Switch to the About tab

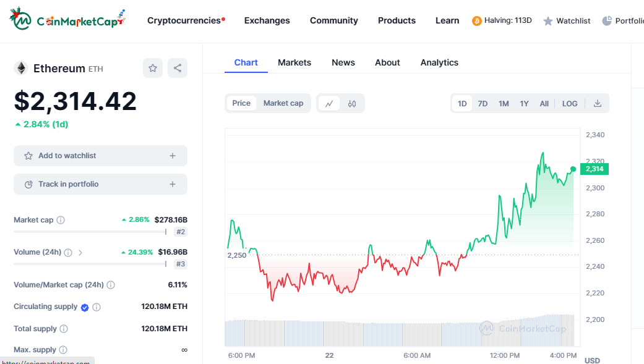click(387, 62)
